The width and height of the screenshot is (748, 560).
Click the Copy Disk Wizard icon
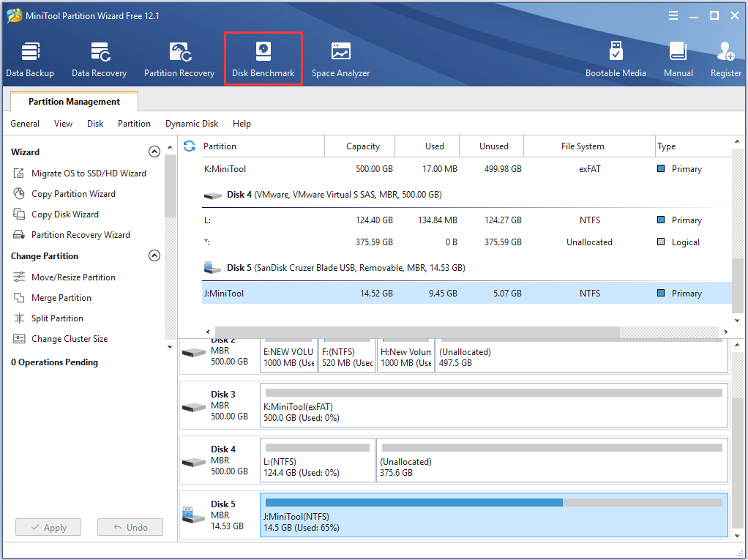(x=18, y=214)
